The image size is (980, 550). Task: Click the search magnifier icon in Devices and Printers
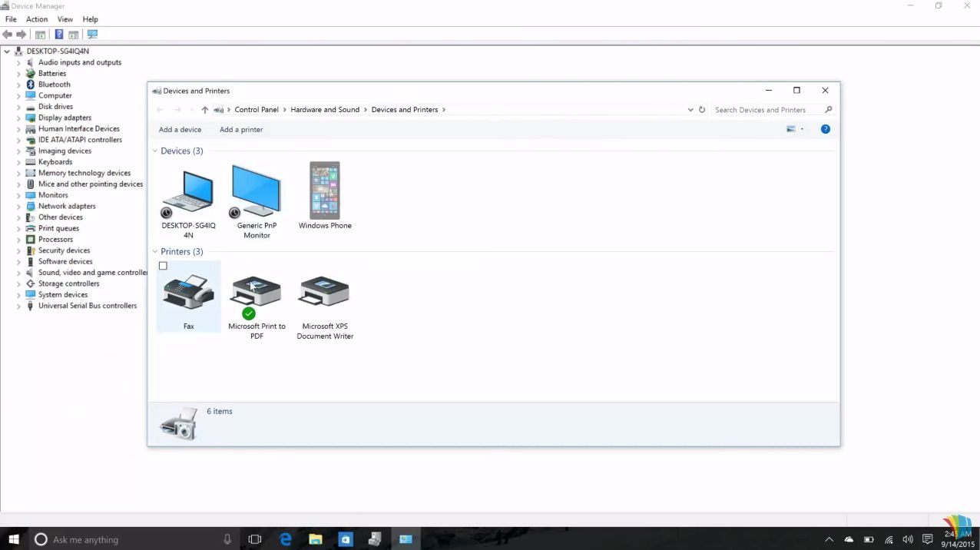(828, 110)
